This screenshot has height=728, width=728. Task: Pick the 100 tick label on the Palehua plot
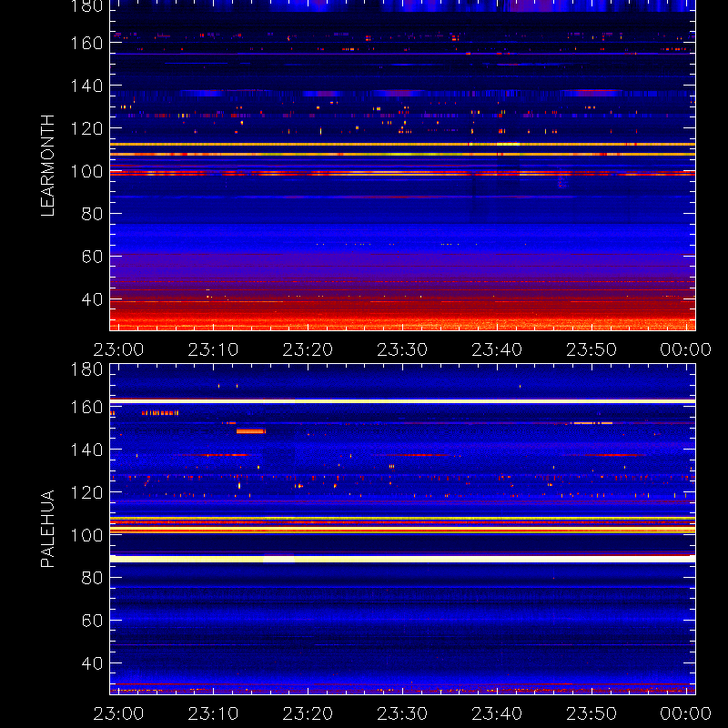coord(86,535)
